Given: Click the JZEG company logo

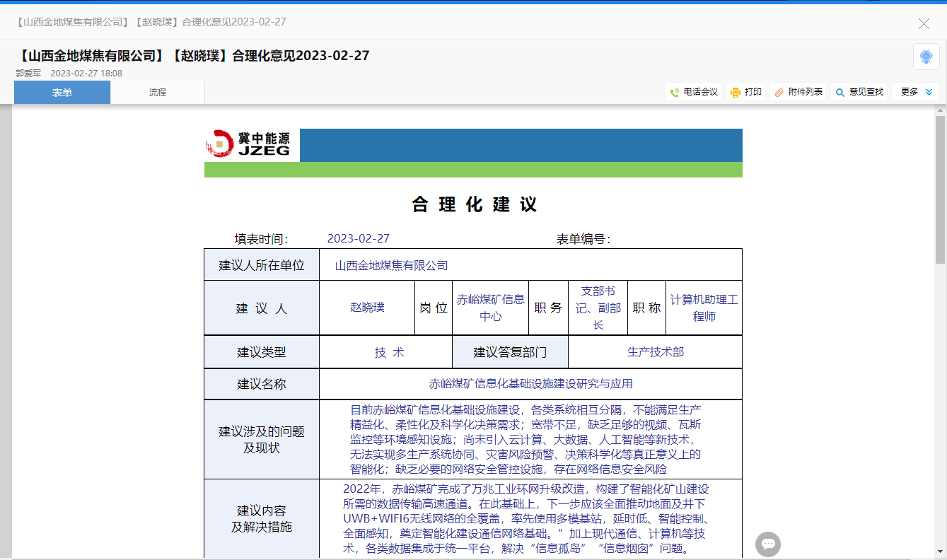Looking at the screenshot, I should click(250, 144).
